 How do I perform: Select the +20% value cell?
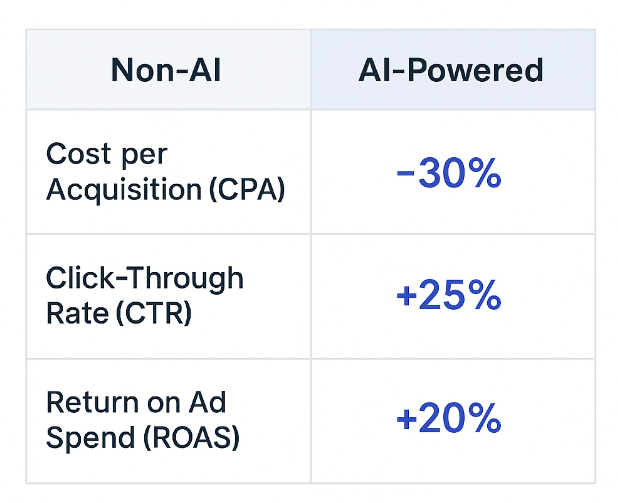(x=448, y=419)
